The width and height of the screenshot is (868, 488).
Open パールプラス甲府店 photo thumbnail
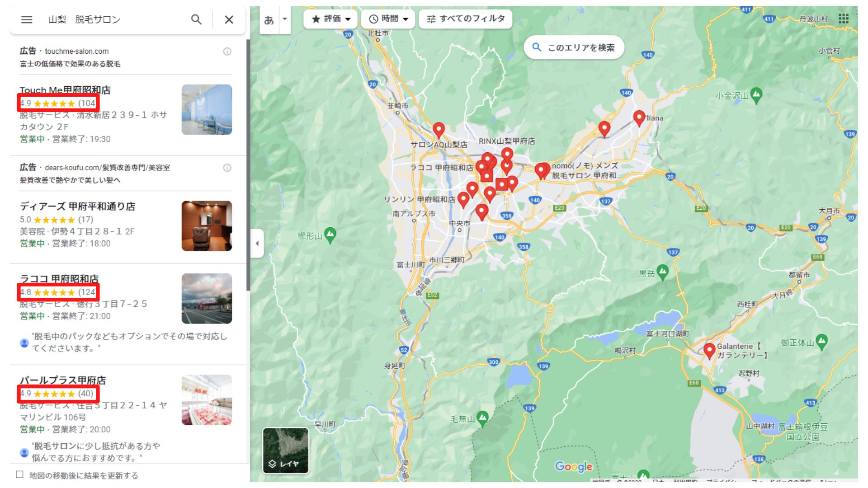pos(207,400)
